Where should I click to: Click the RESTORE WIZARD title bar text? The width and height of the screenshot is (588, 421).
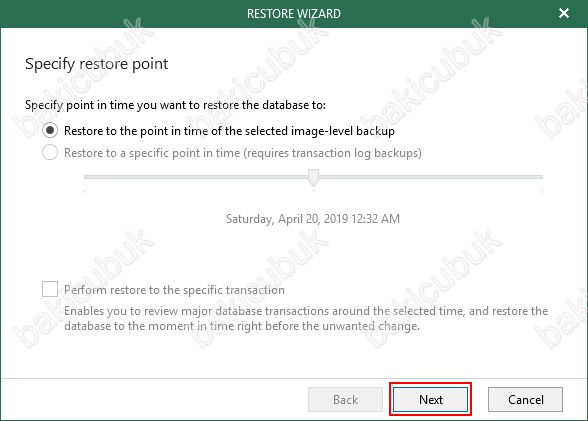click(x=294, y=14)
